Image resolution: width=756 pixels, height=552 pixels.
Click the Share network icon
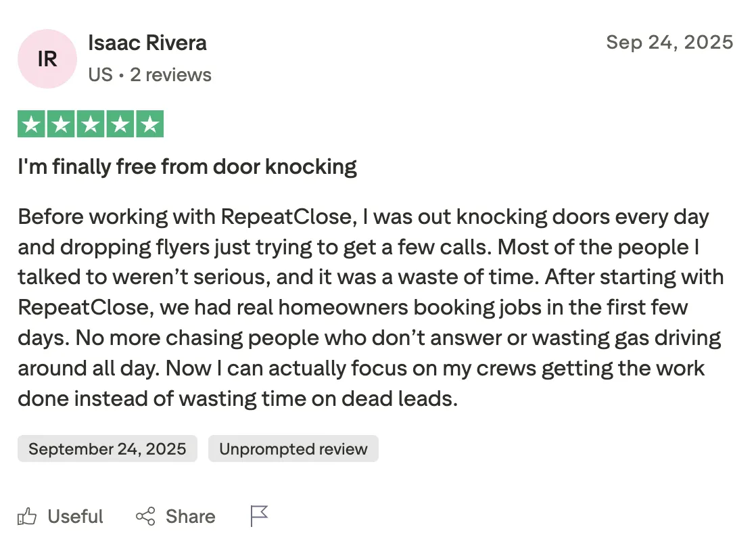145,517
